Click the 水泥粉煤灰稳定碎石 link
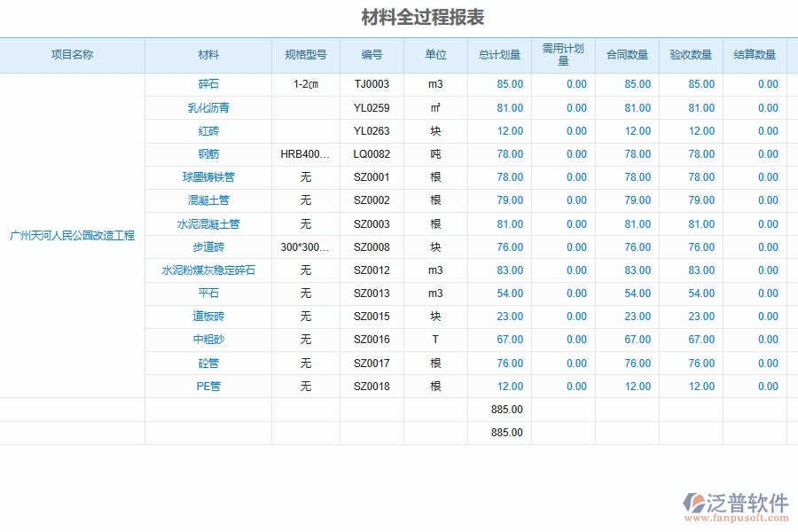798x532 pixels. 207,270
